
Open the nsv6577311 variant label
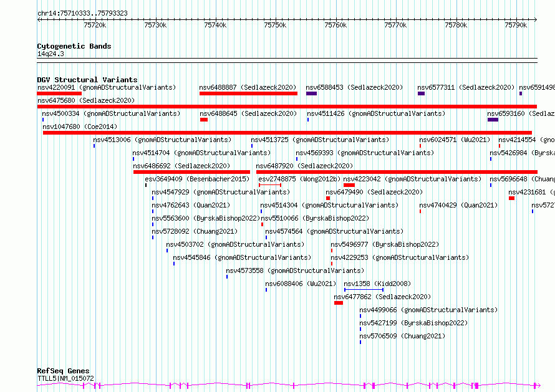point(466,87)
